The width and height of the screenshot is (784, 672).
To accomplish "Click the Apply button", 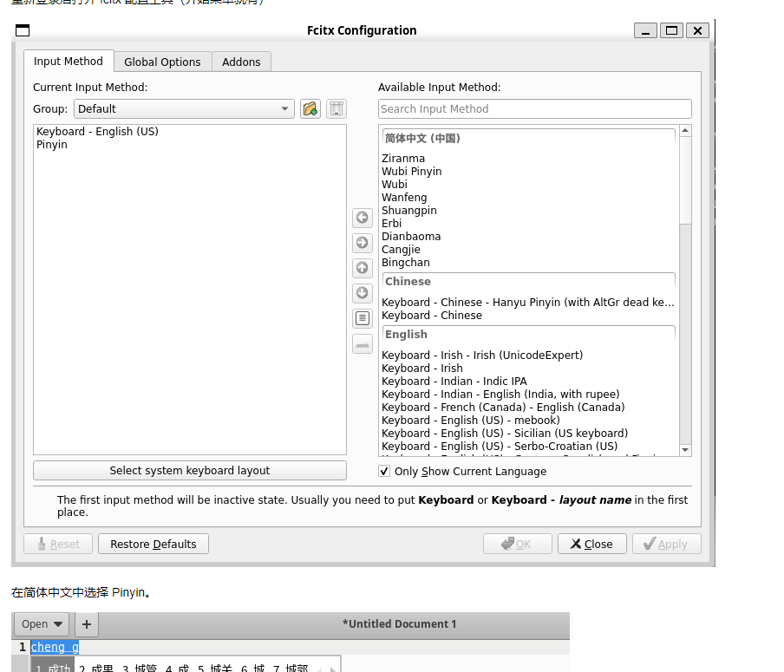I will [x=667, y=544].
